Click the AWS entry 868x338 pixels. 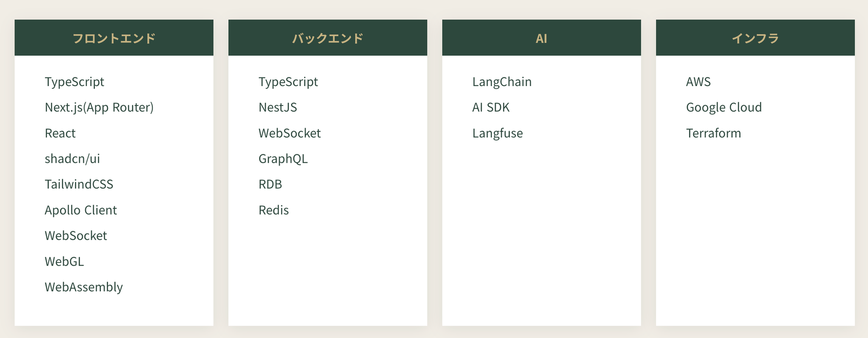698,81
